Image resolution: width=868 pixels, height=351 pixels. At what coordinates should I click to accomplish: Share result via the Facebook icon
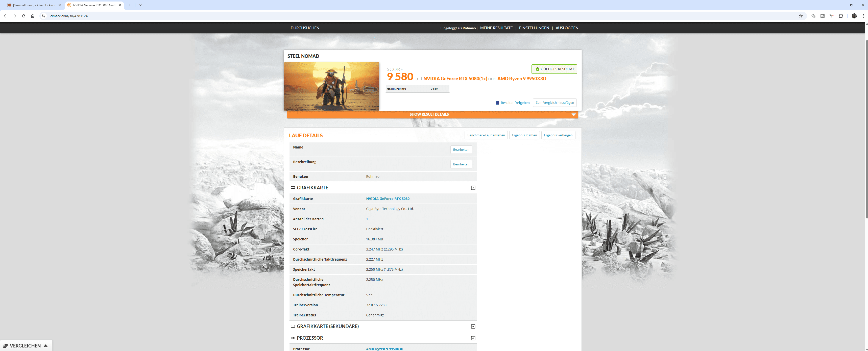tap(497, 103)
